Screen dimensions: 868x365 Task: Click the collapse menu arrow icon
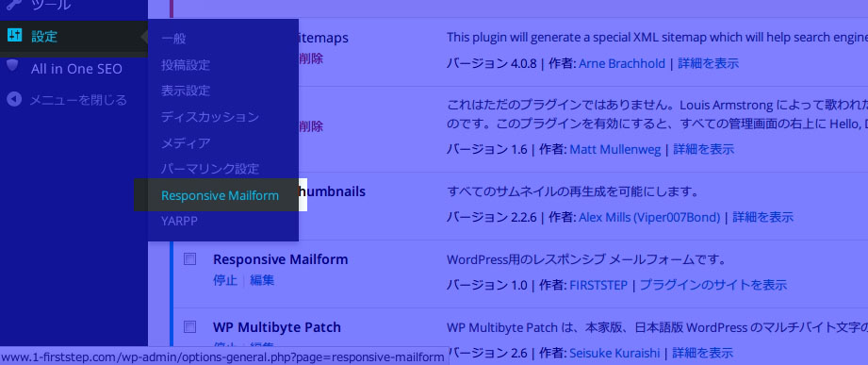coord(14,100)
